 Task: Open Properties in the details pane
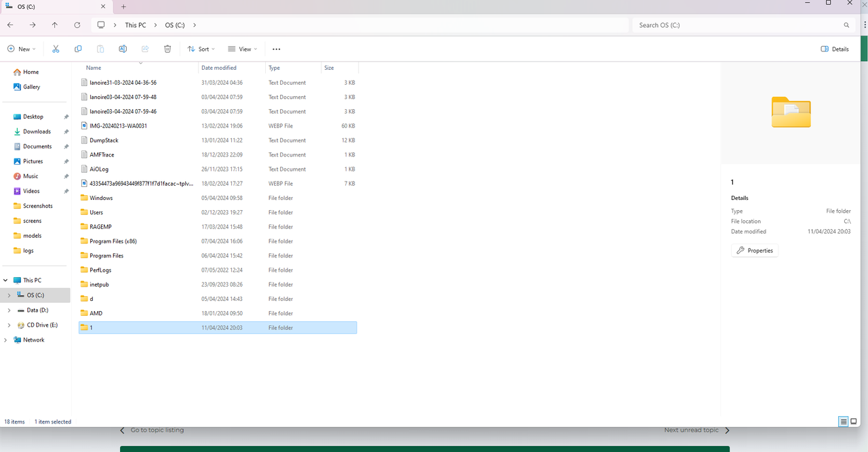pyautogui.click(x=755, y=250)
